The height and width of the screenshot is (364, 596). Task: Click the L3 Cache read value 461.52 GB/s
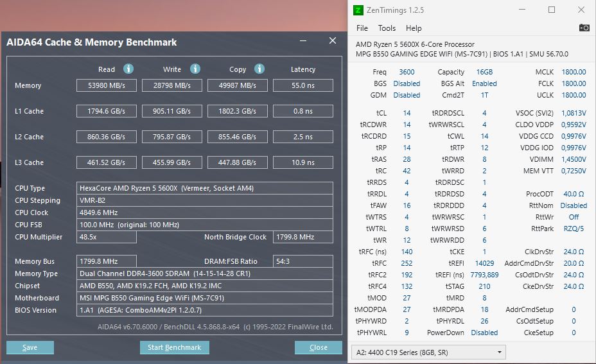(107, 162)
